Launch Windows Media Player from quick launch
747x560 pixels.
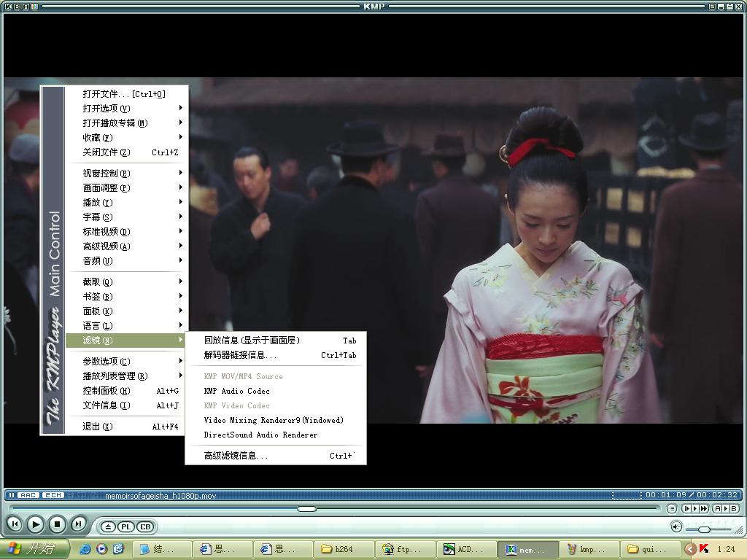click(x=101, y=549)
